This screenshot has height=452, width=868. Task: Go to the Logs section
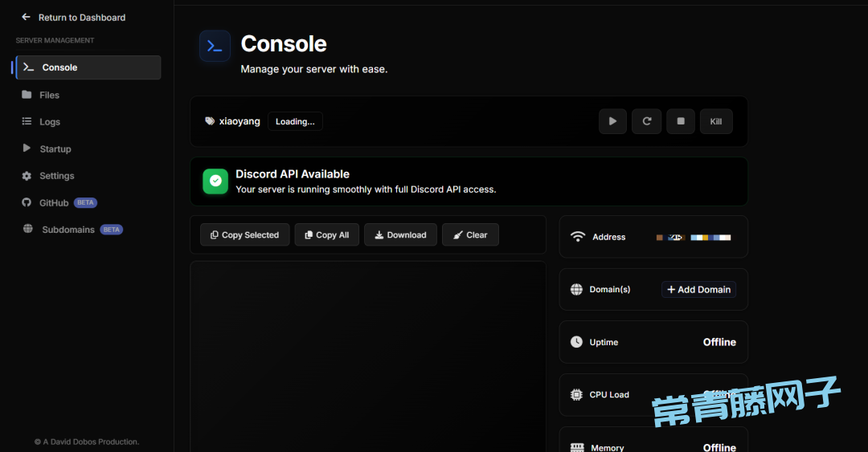[50, 122]
